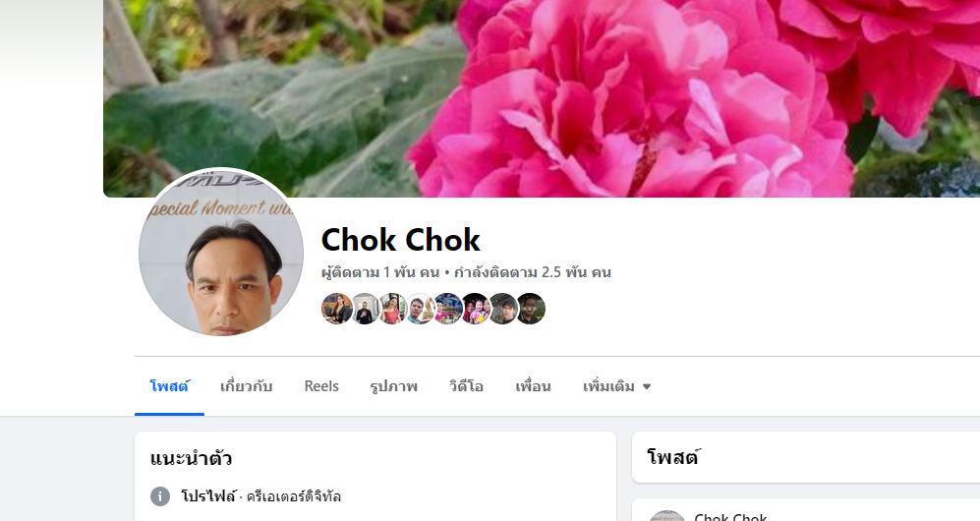This screenshot has width=980, height=521.
Task: Switch to the เพื่อน tab
Action: [533, 386]
